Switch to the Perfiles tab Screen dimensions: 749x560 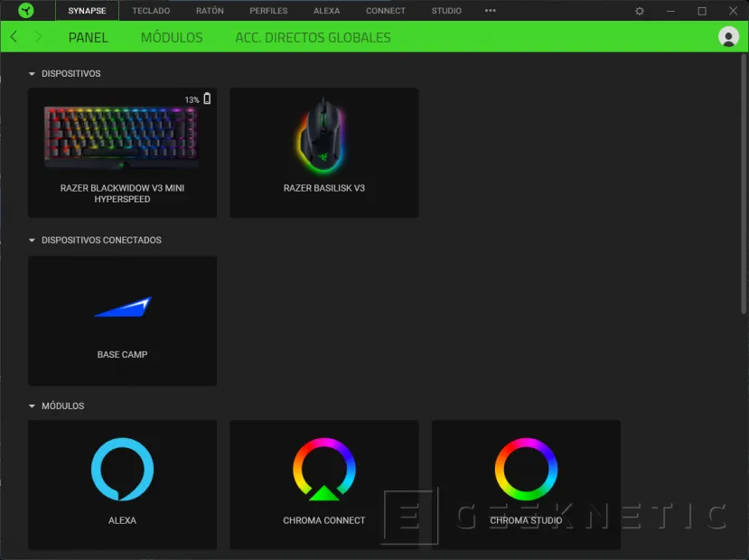pos(268,11)
